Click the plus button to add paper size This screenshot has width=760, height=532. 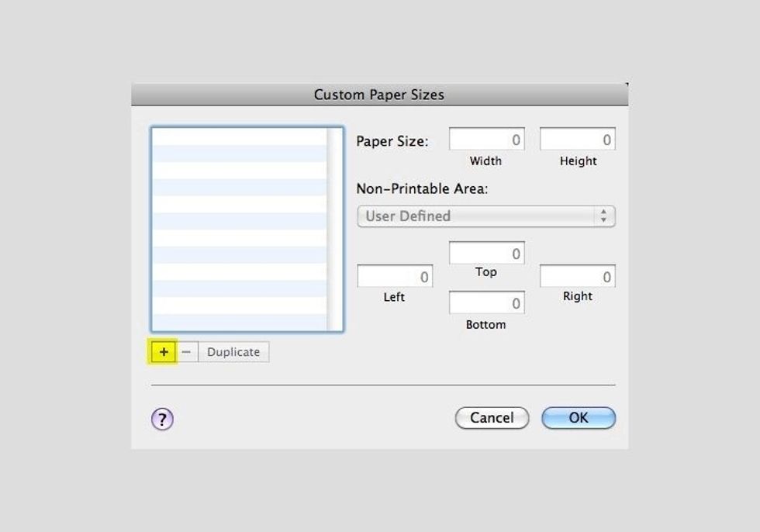(163, 352)
